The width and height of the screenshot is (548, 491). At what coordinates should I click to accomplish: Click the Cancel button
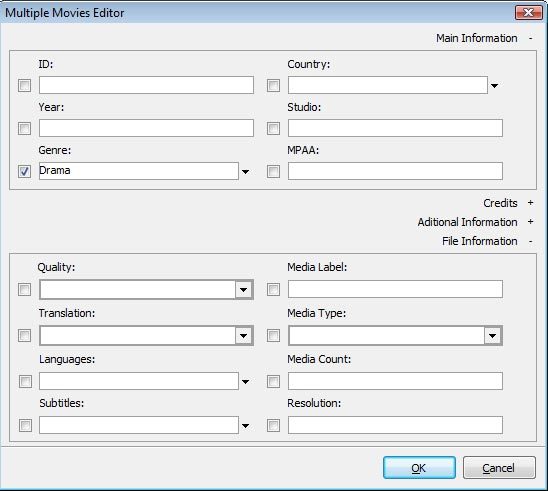(x=499, y=468)
